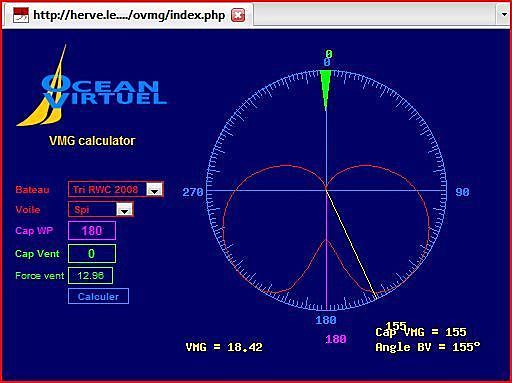This screenshot has height=383, width=512.
Task: Click the Force vent input field
Action: point(91,276)
